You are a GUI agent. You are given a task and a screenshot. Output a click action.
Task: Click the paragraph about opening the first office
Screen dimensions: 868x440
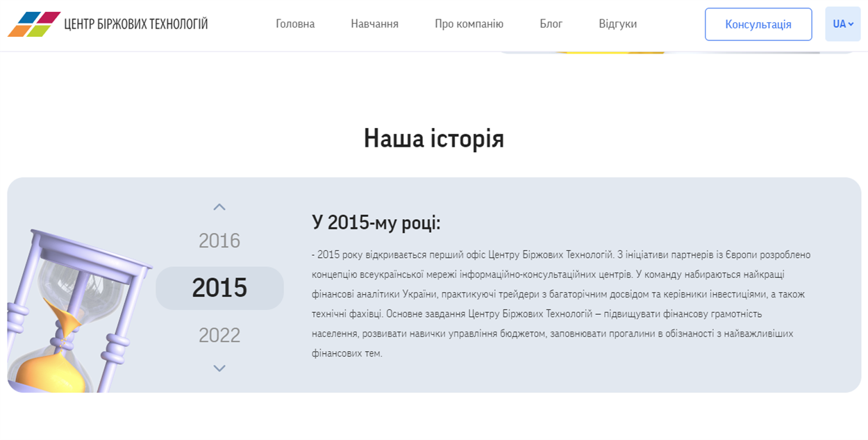[x=561, y=304]
